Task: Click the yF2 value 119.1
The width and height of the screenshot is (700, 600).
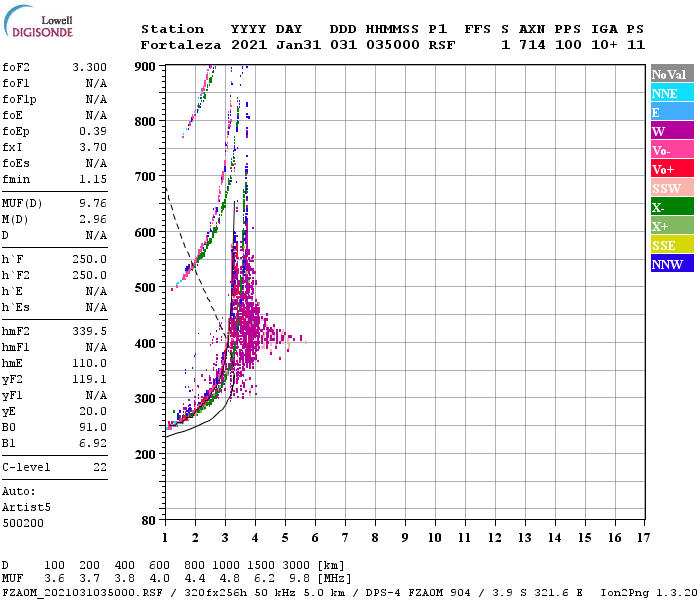Action: tap(90, 379)
